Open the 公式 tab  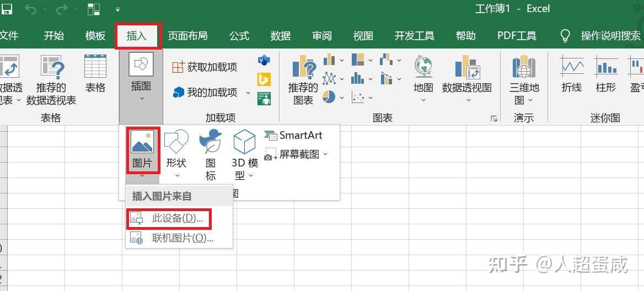[239, 36]
